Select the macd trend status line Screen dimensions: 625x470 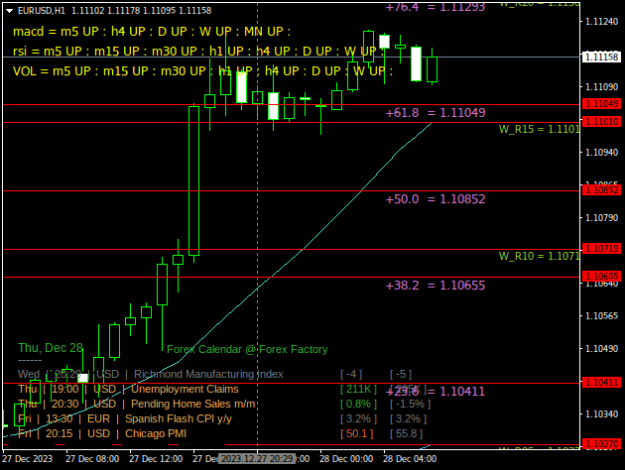(152, 31)
